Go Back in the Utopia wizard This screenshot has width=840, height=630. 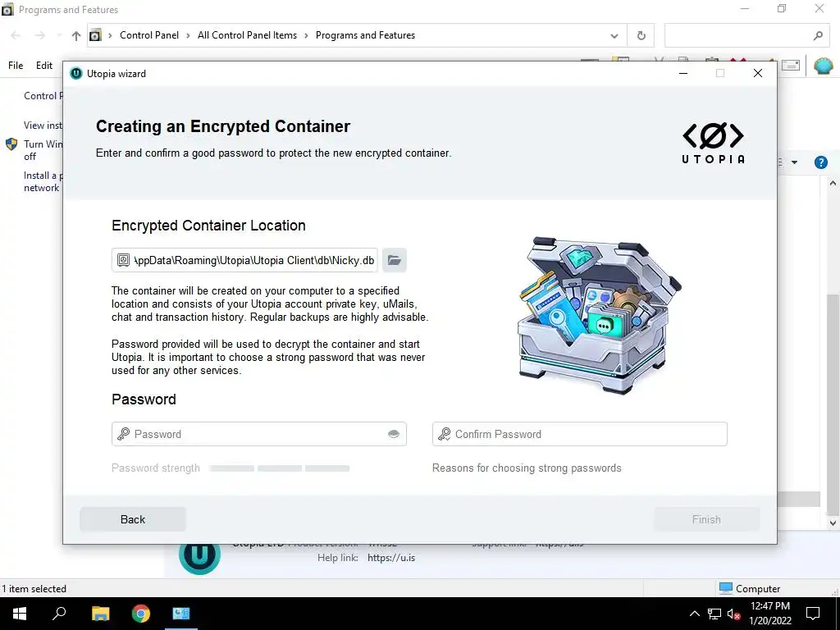(x=133, y=519)
